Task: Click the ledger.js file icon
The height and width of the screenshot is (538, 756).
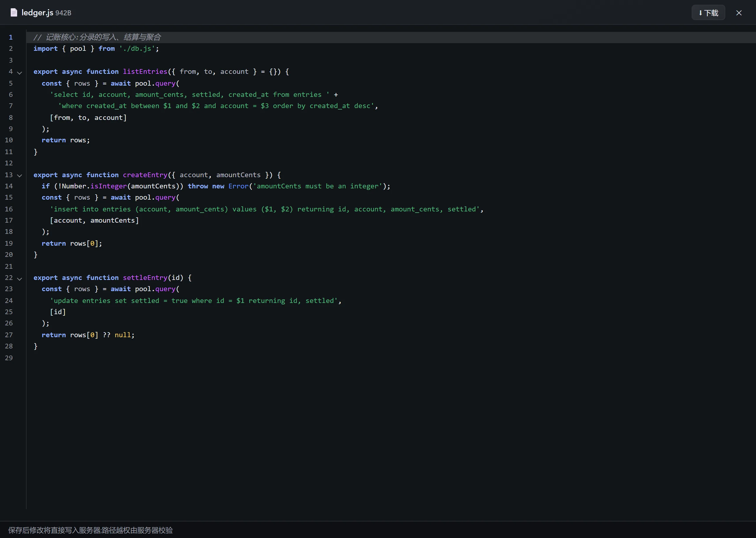Action: [x=14, y=13]
